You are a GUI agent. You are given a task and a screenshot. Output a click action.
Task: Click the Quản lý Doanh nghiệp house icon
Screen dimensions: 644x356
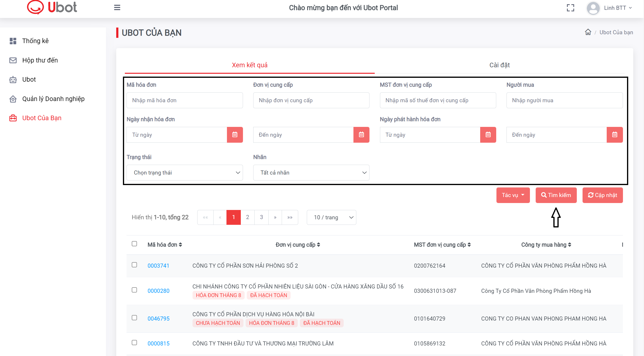(x=13, y=99)
